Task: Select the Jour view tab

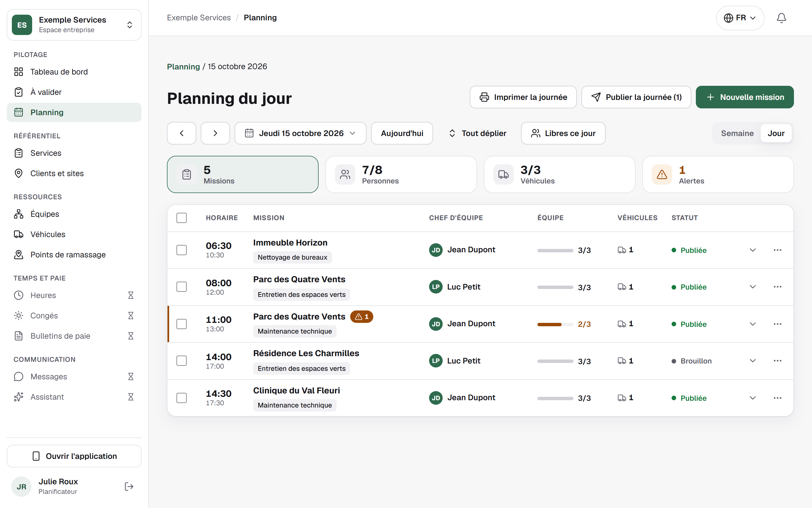Action: coord(776,133)
